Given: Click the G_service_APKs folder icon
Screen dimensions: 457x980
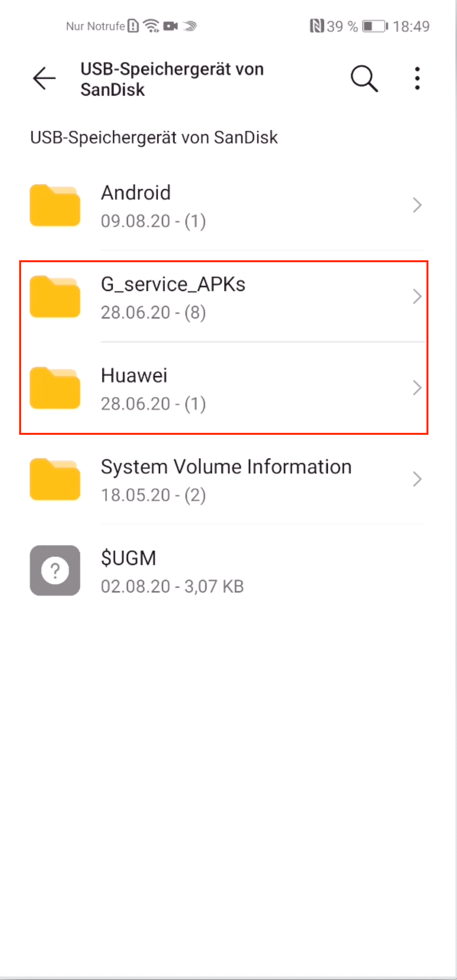Looking at the screenshot, I should click(x=55, y=297).
